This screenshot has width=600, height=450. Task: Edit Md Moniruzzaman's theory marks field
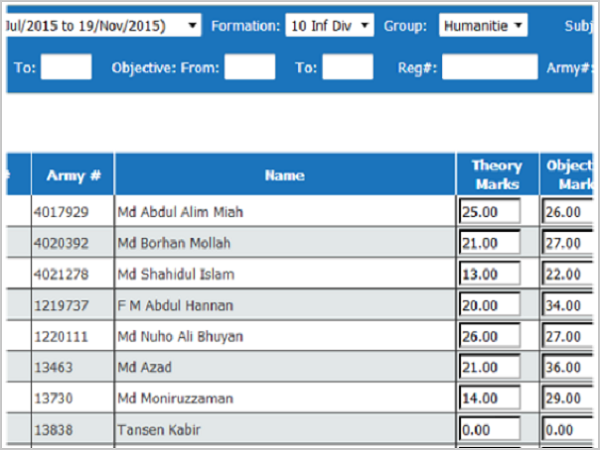point(490,398)
